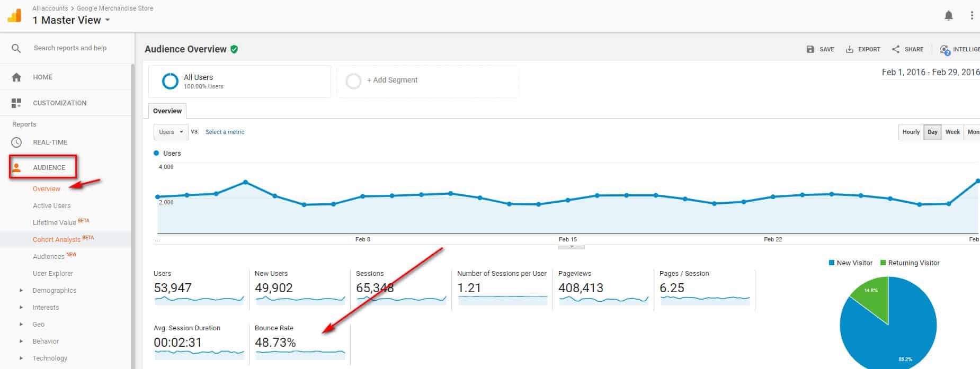Click the Customization dashboard icon
Viewport: 980px width, 369px height.
[16, 103]
